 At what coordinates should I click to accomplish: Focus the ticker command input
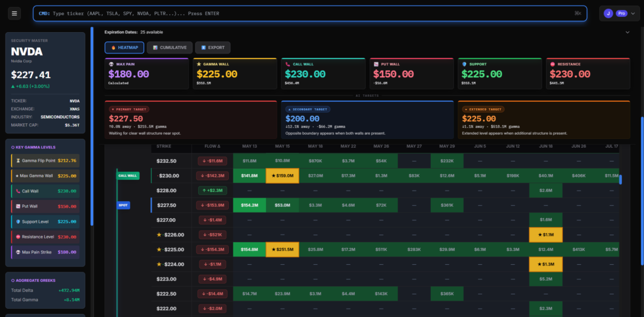[x=310, y=14]
